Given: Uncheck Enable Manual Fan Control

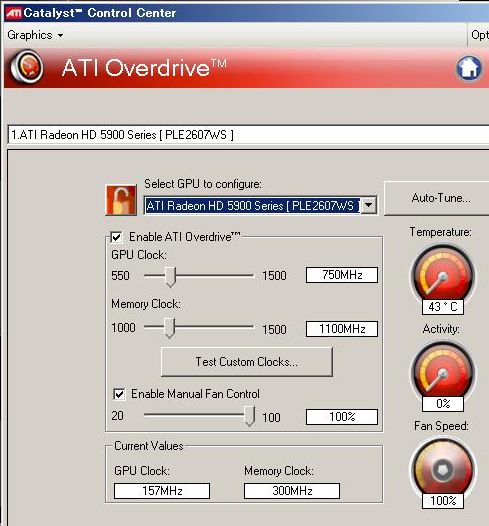Looking at the screenshot, I should [119, 394].
